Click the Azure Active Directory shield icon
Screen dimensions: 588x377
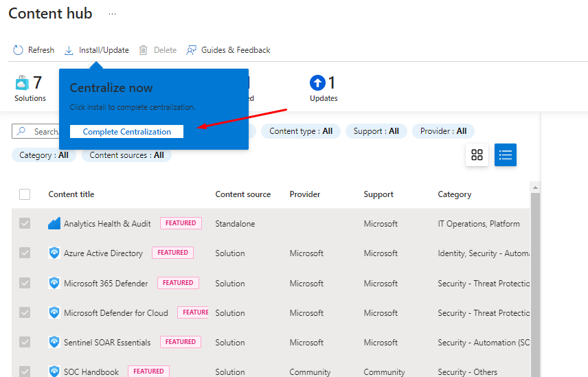point(54,253)
